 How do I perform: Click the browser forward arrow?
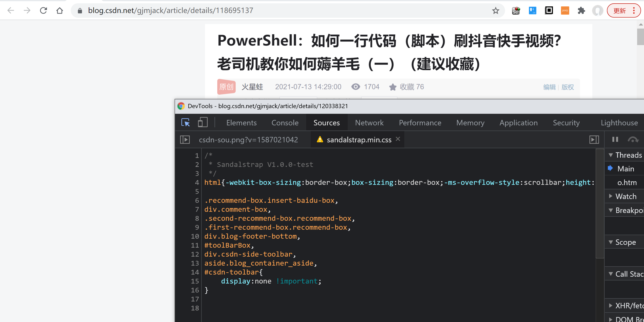click(27, 11)
